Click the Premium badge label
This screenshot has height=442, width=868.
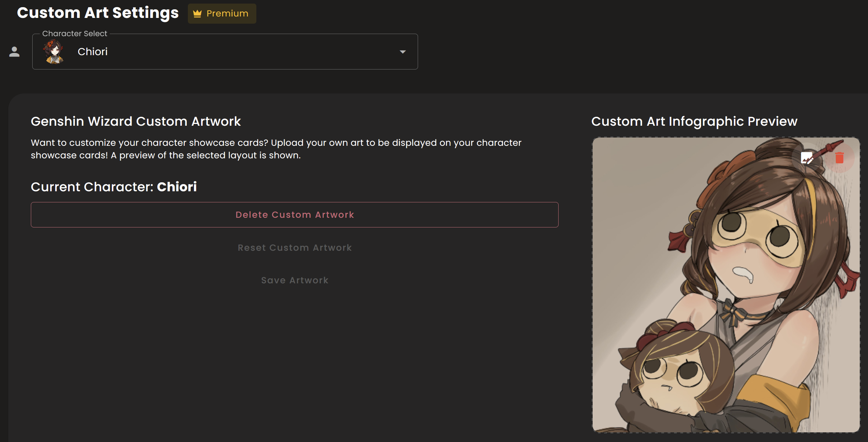coord(227,14)
